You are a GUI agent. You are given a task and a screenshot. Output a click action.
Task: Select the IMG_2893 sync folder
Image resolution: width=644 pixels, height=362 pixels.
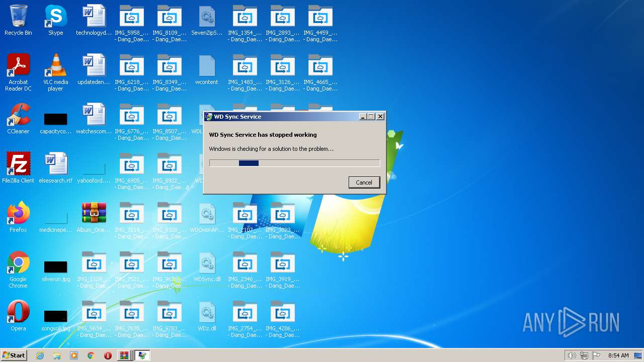(x=282, y=23)
